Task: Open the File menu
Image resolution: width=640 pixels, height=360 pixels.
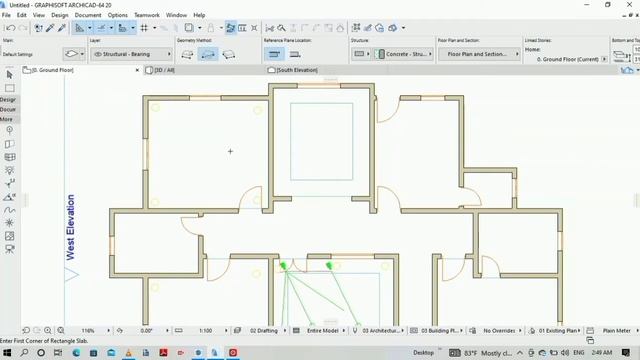Action: pyautogui.click(x=6, y=15)
